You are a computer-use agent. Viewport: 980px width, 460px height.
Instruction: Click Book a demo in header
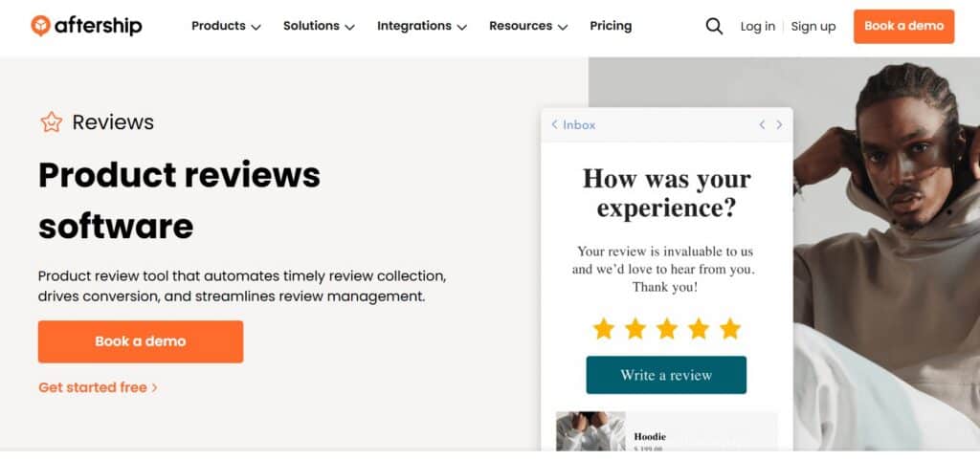click(x=903, y=26)
